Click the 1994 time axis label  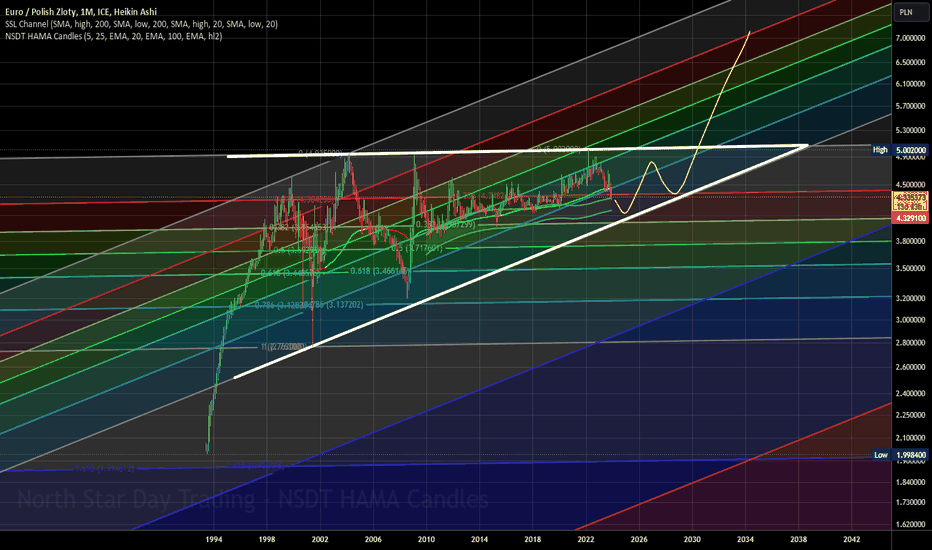click(x=214, y=539)
